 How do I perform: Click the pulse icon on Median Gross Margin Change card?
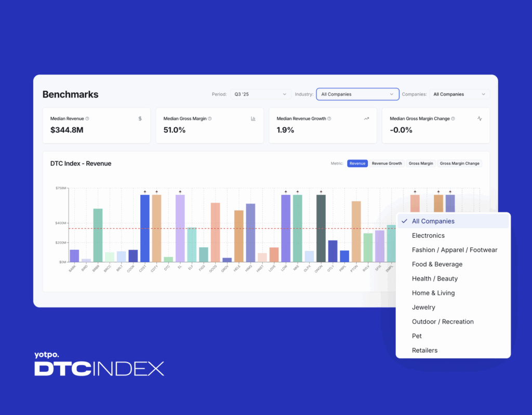click(480, 118)
